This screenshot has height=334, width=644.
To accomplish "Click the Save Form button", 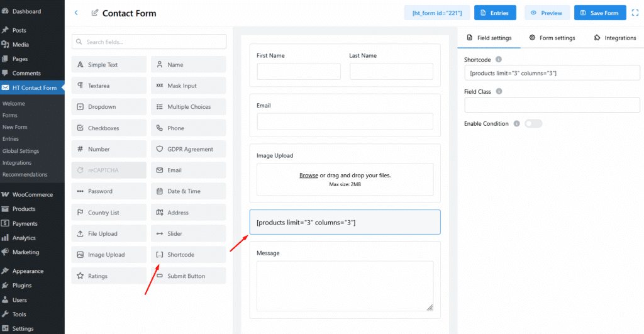I will point(600,13).
